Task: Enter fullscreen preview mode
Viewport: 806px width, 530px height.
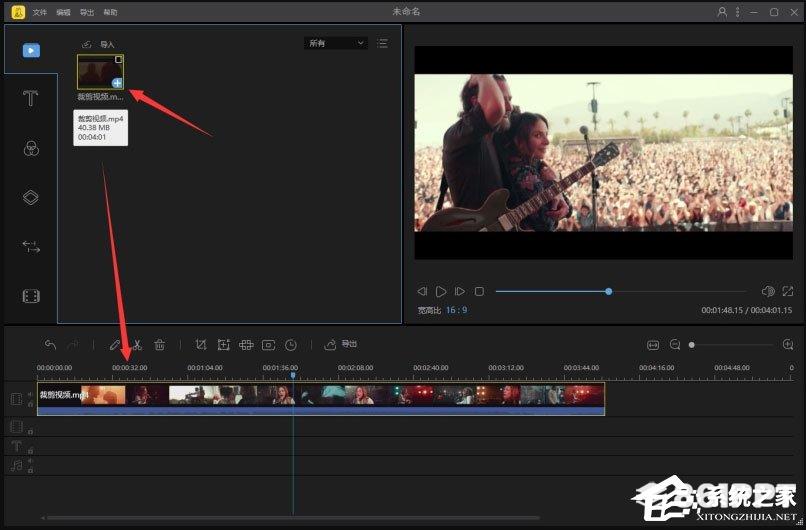Action: (x=787, y=291)
